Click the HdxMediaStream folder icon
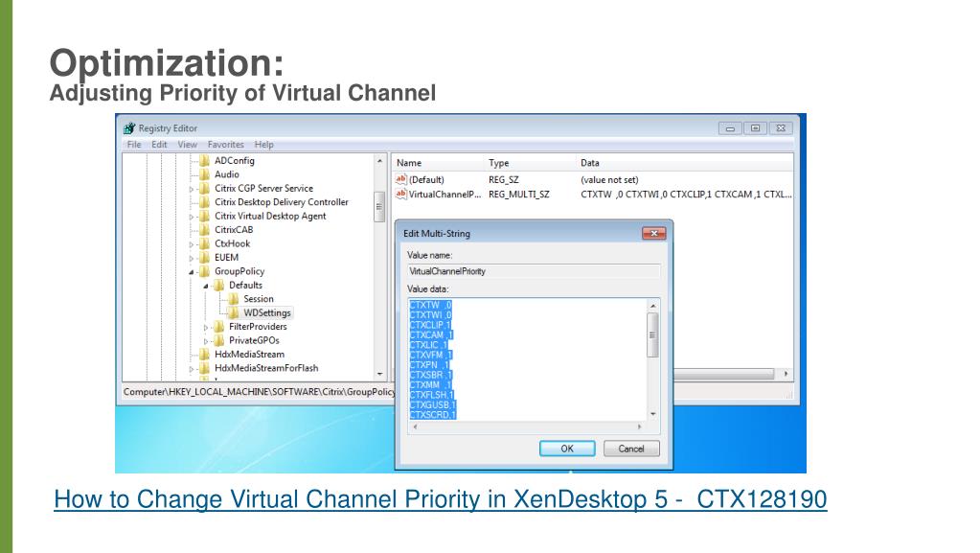 (x=204, y=354)
